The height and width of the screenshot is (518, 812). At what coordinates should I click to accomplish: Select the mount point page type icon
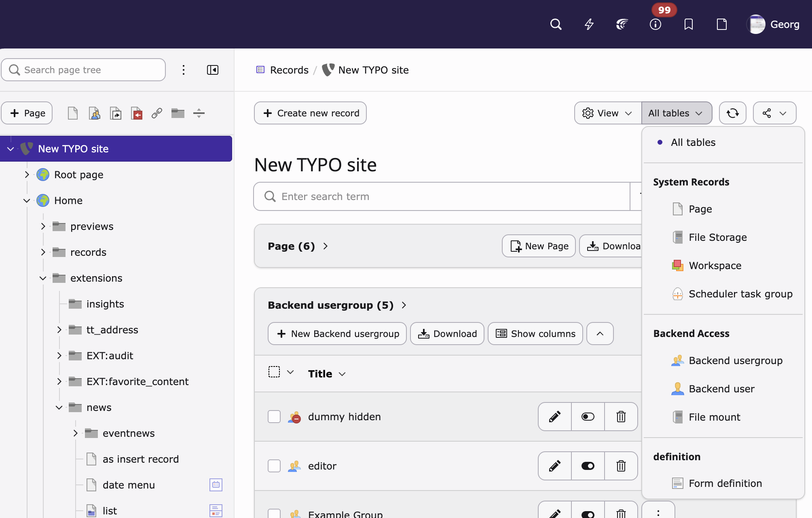tap(137, 113)
